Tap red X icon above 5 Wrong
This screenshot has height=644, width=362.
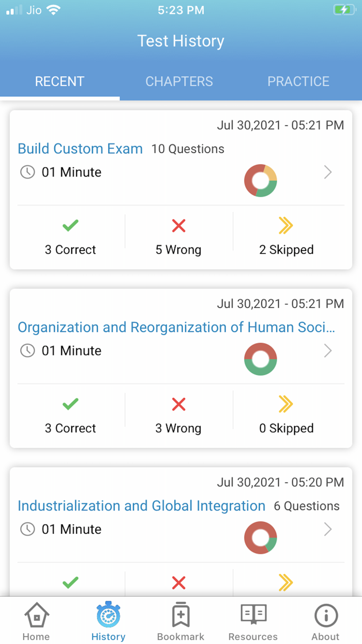coord(178,226)
